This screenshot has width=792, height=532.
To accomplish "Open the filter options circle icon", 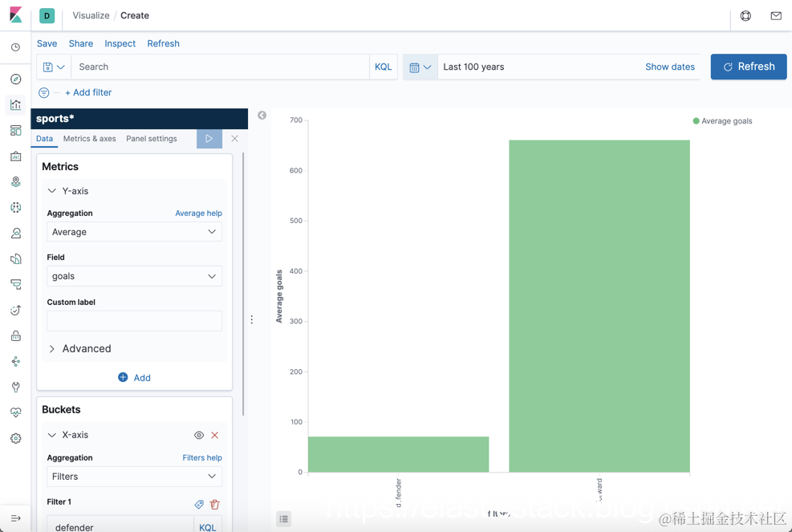I will tap(44, 92).
